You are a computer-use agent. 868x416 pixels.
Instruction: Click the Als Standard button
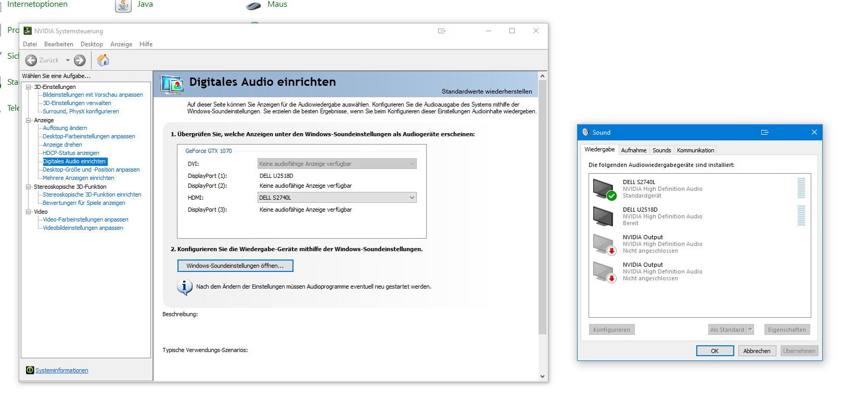click(x=727, y=330)
